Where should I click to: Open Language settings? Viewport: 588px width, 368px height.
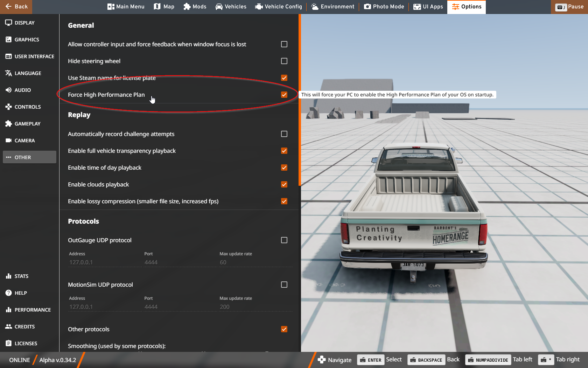pos(29,73)
